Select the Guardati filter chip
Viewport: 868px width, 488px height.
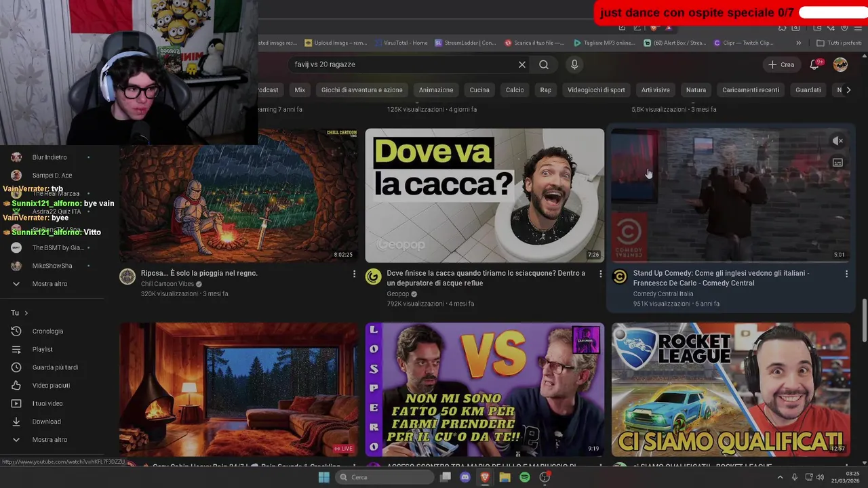point(808,89)
